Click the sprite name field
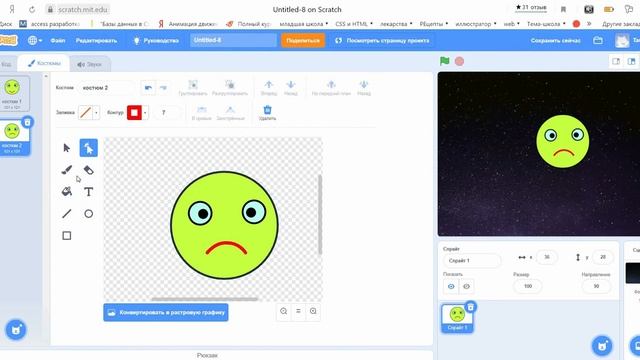Viewport: 640px width, 360px height. point(472,260)
